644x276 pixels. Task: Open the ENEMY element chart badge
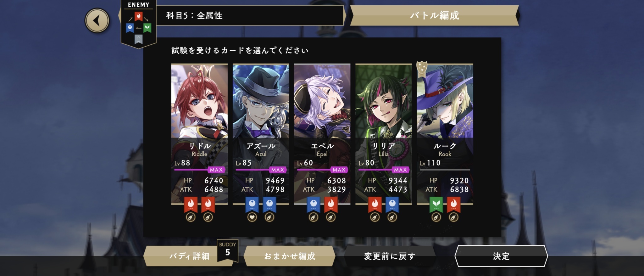(139, 24)
